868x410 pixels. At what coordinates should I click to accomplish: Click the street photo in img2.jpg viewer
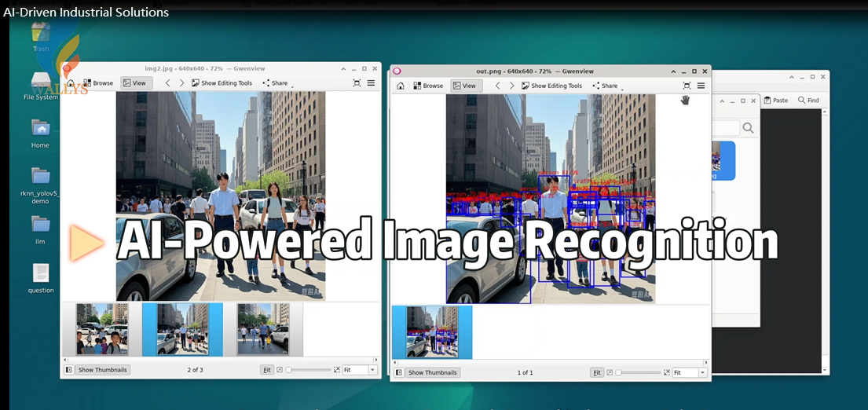(220, 196)
